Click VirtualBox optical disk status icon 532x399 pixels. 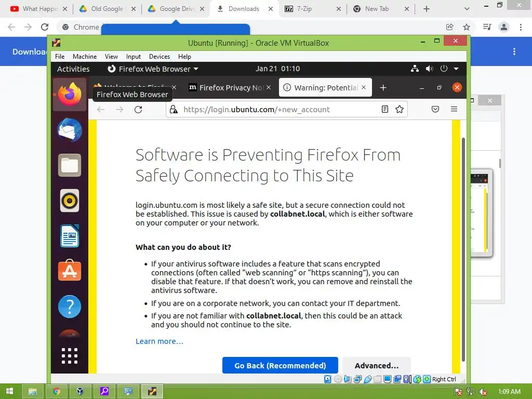338,379
